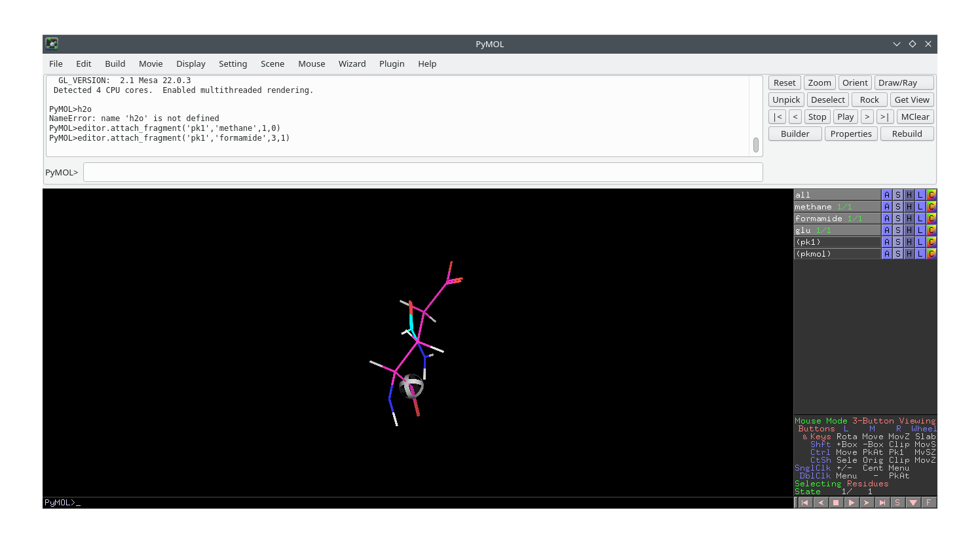Toggle sequence viewer with S button
Image resolution: width=980 pixels, height=559 pixels.
click(x=897, y=503)
